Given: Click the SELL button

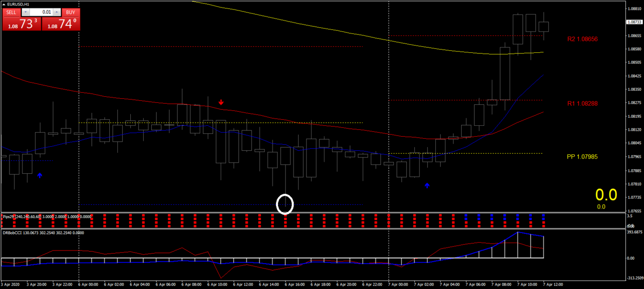Looking at the screenshot, I should click(11, 12).
